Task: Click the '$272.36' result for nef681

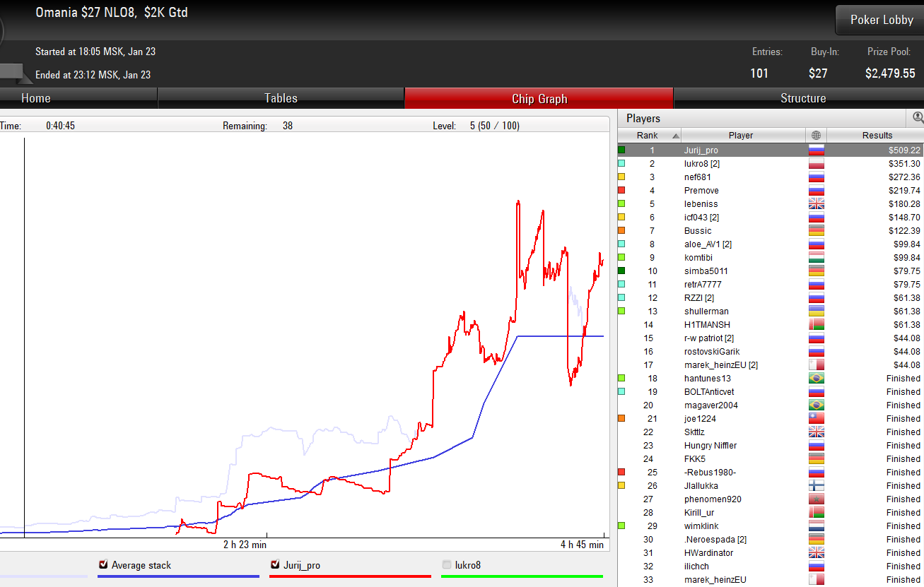Action: tap(905, 177)
